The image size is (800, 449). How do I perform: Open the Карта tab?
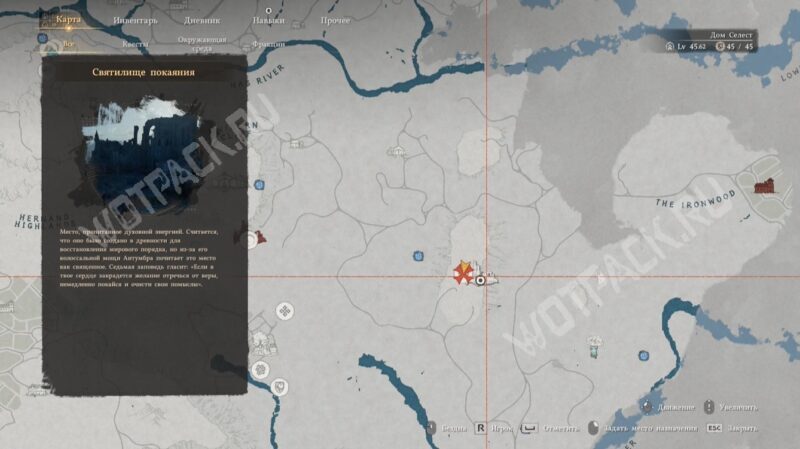click(x=68, y=19)
